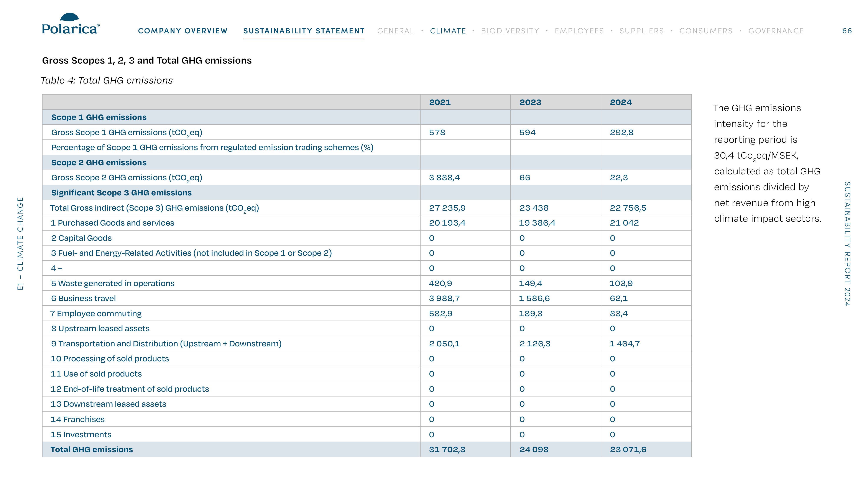The width and height of the screenshot is (868, 488).
Task: Click the 'Sustainability Report 2024' side label
Action: pos(847,244)
